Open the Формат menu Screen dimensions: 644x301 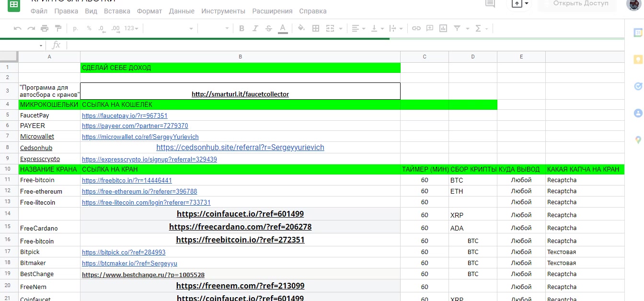(149, 11)
